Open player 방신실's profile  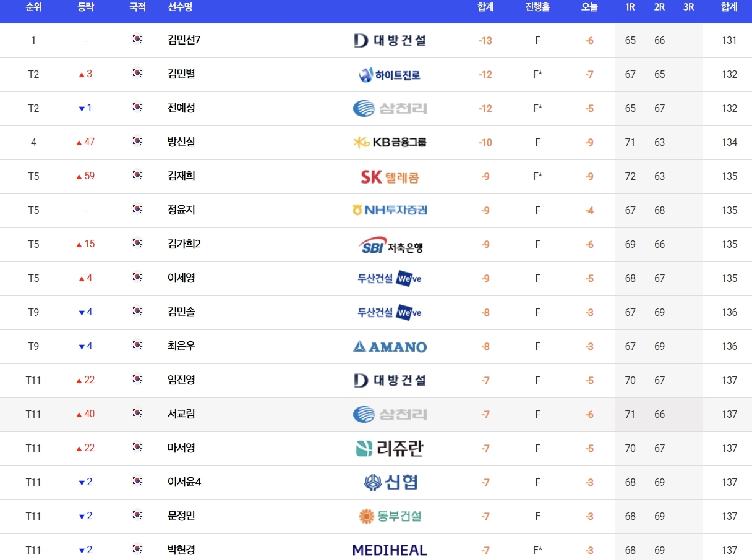click(x=181, y=142)
